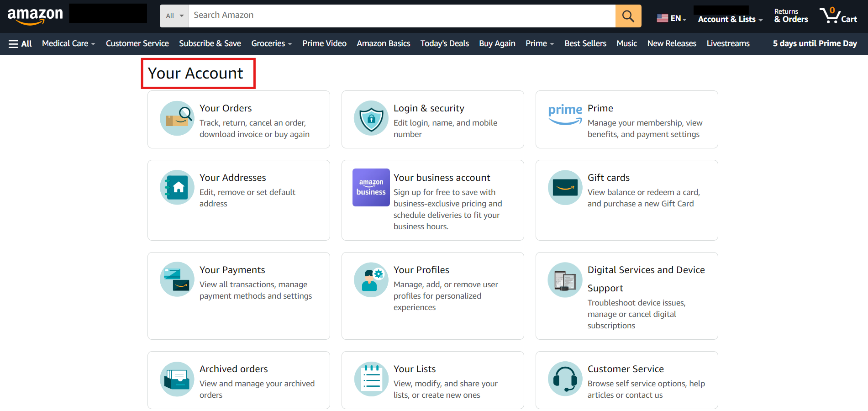Click the Your Payments cards icon
This screenshot has height=411, width=868.
point(177,279)
